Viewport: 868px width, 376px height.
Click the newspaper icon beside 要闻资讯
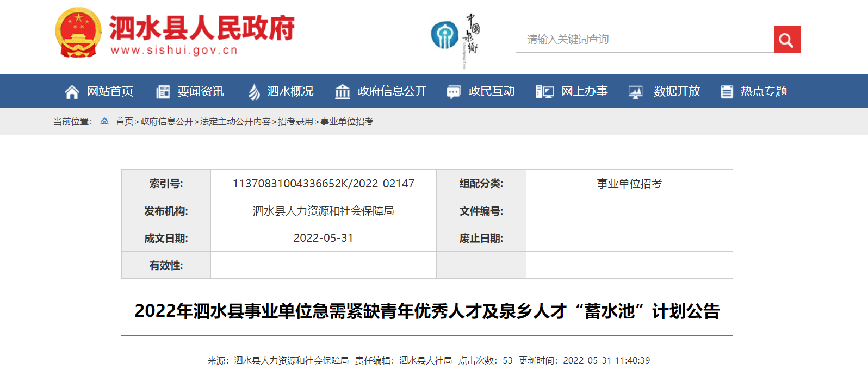pos(163,92)
